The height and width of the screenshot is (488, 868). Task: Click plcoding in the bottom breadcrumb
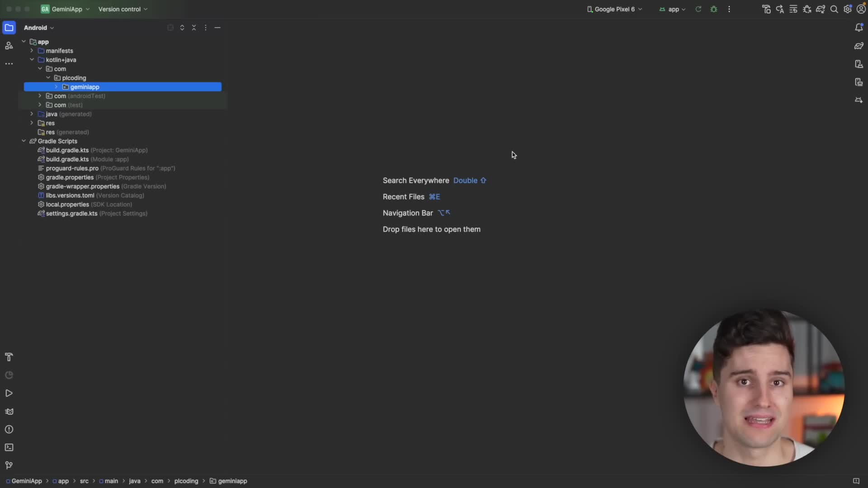(x=186, y=481)
